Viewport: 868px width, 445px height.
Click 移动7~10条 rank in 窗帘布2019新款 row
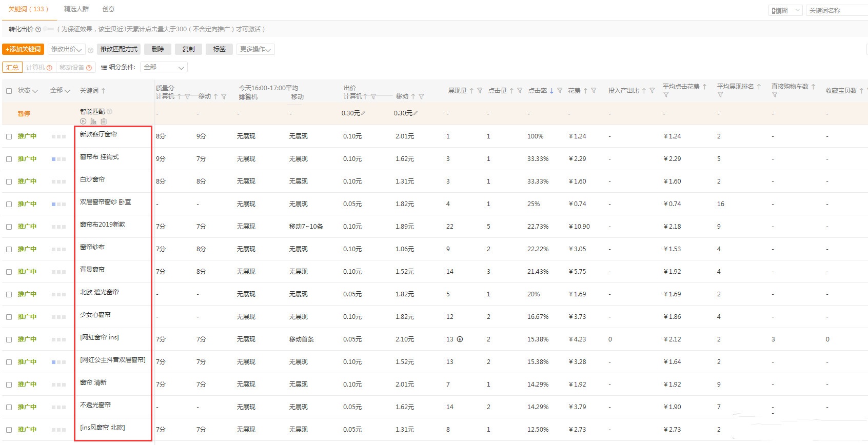(x=306, y=227)
